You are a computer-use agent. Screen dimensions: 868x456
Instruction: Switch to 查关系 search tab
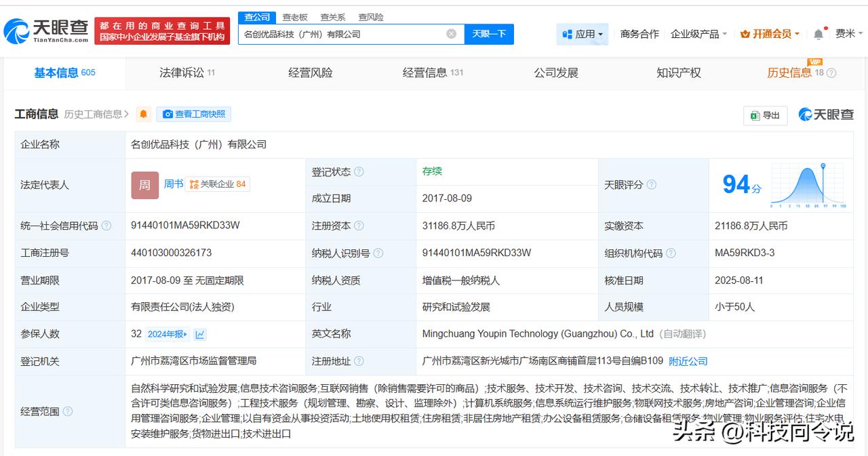(x=333, y=17)
